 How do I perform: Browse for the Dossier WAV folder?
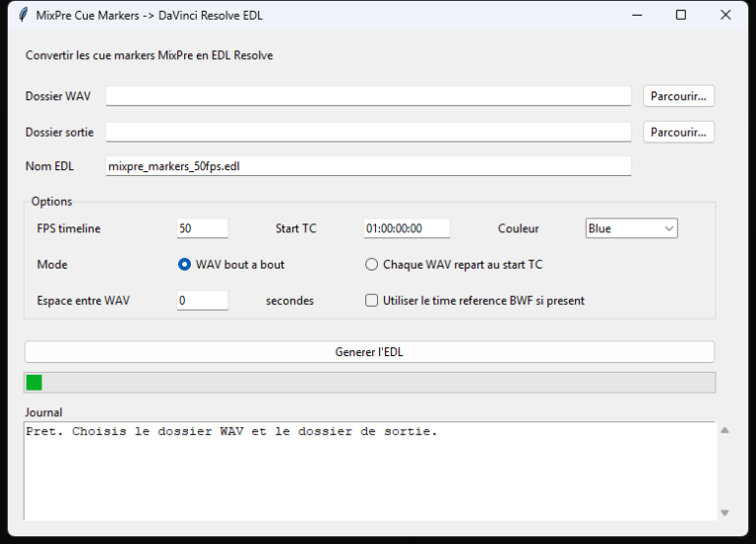pos(678,95)
